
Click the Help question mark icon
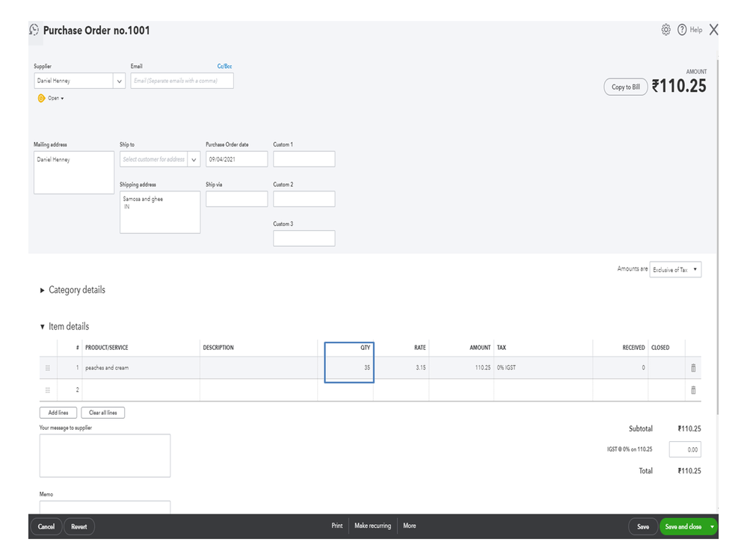[682, 30]
